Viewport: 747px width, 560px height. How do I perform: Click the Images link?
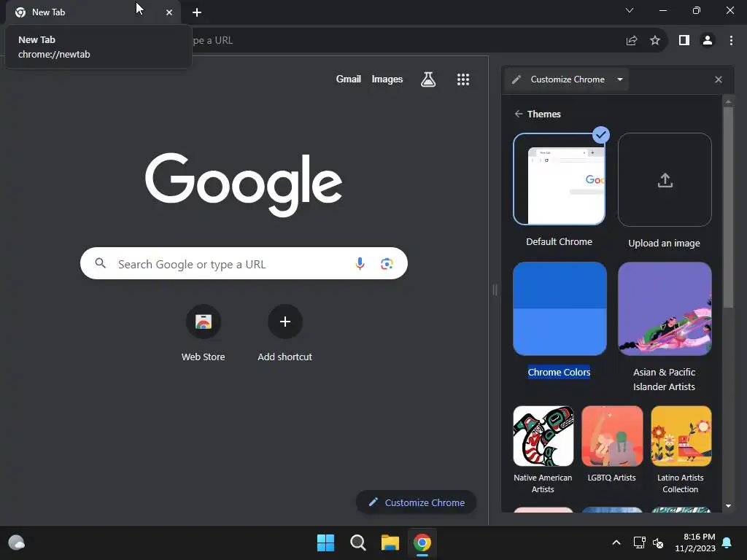click(387, 79)
